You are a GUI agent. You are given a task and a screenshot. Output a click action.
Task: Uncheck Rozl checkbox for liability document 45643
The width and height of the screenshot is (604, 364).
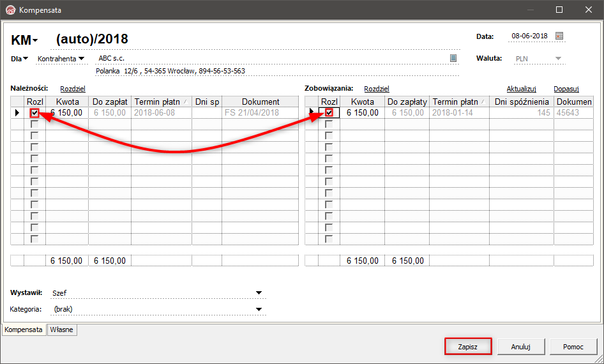point(329,113)
